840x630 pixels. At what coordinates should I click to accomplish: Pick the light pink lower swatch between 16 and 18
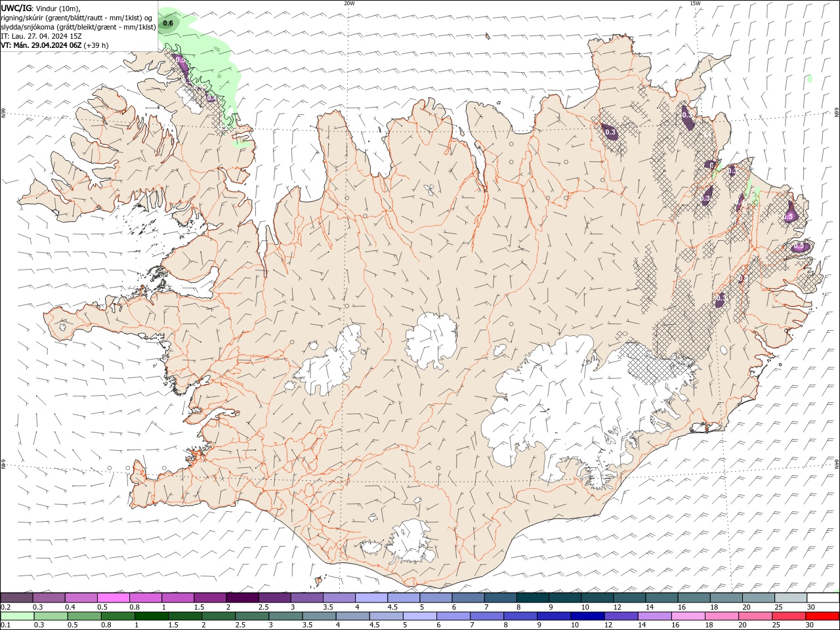click(x=688, y=616)
